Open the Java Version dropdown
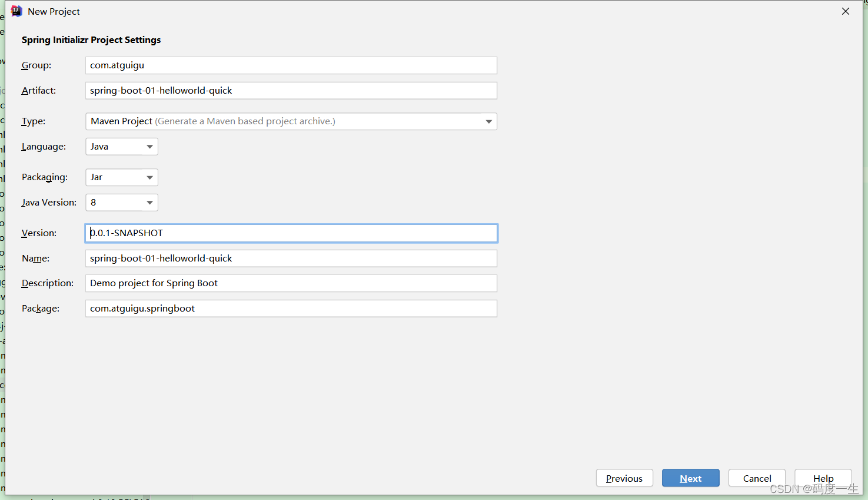Viewport: 868px width, 500px height. [122, 203]
